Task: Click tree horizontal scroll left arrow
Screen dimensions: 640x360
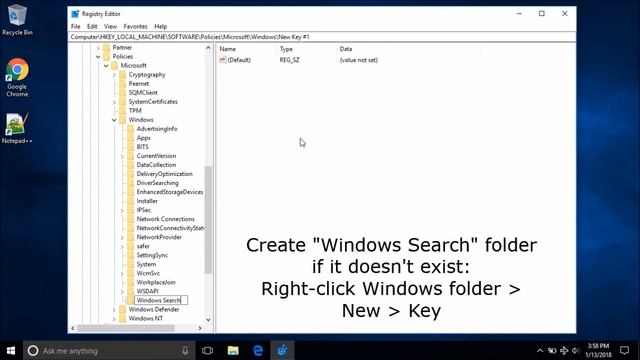Action: [x=73, y=328]
